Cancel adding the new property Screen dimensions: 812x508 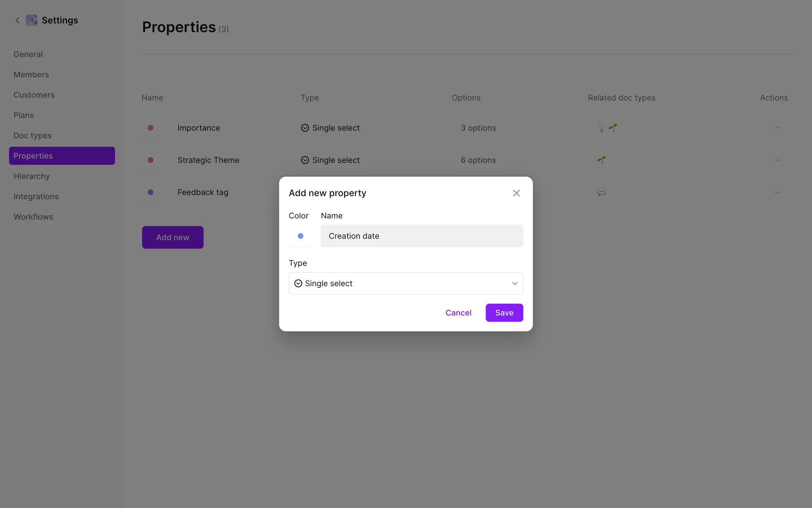click(458, 313)
